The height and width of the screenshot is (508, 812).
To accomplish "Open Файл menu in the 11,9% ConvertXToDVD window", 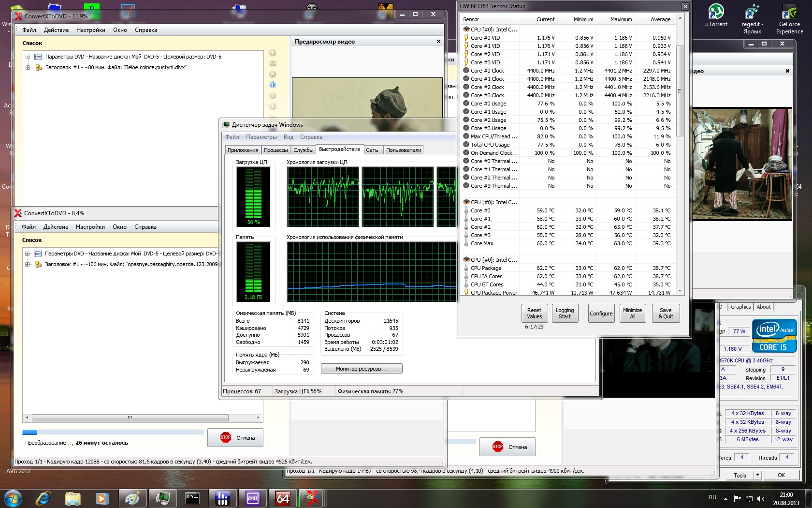I will (x=29, y=30).
